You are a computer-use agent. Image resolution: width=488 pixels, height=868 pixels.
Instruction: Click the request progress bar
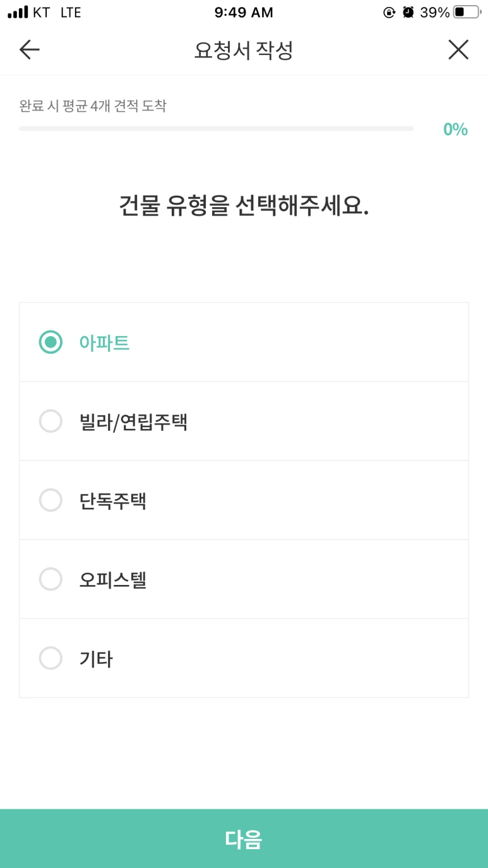tap(216, 128)
